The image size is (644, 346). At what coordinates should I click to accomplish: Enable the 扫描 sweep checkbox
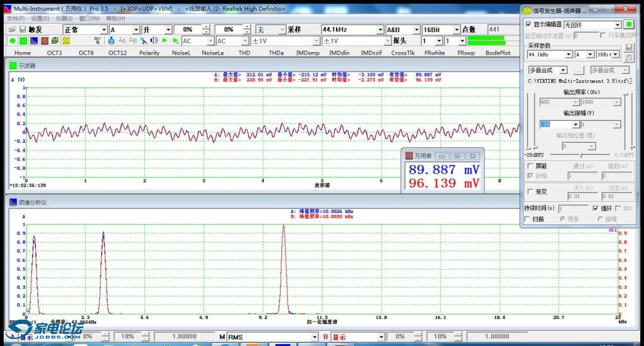527,219
